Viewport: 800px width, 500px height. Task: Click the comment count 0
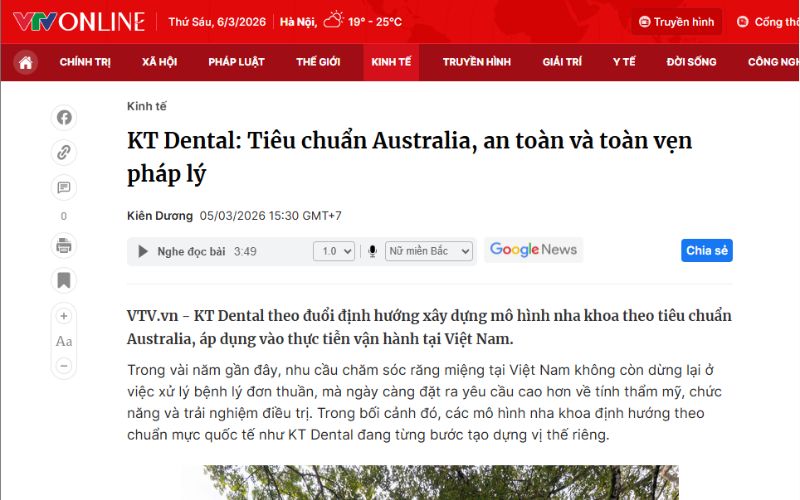pos(64,216)
